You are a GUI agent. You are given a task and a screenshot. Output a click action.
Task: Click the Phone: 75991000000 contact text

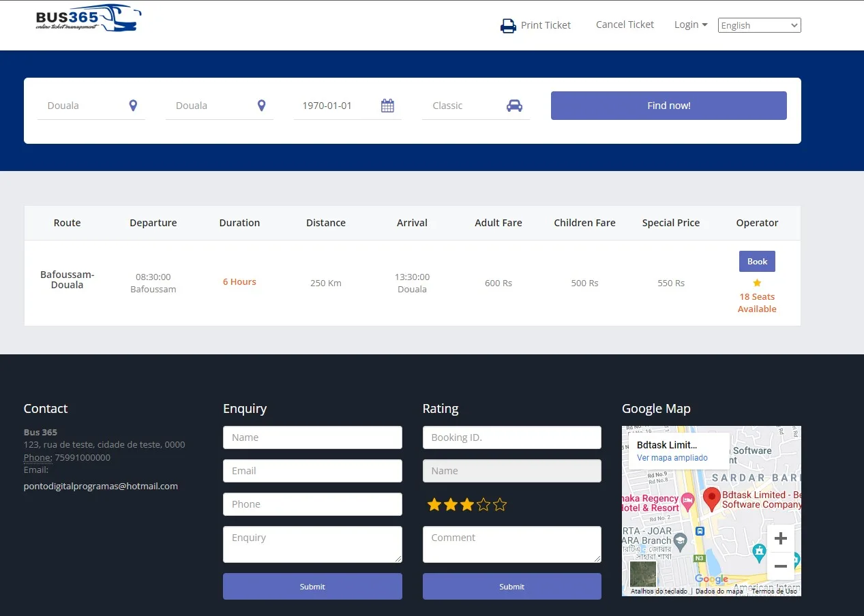pyautogui.click(x=67, y=458)
